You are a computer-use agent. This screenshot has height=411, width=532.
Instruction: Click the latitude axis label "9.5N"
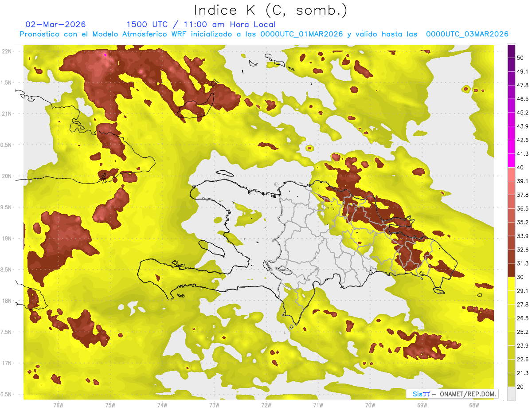(x=7, y=207)
